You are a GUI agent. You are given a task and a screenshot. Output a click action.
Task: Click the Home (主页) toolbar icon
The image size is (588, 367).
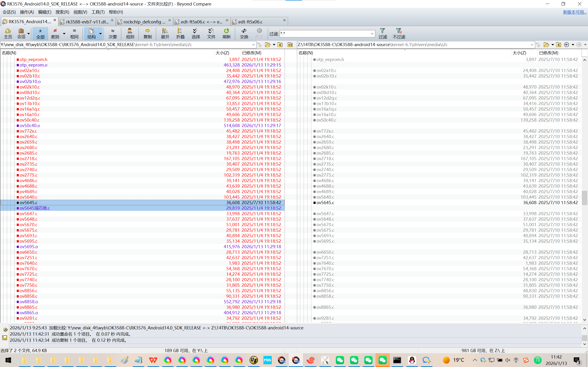8,33
